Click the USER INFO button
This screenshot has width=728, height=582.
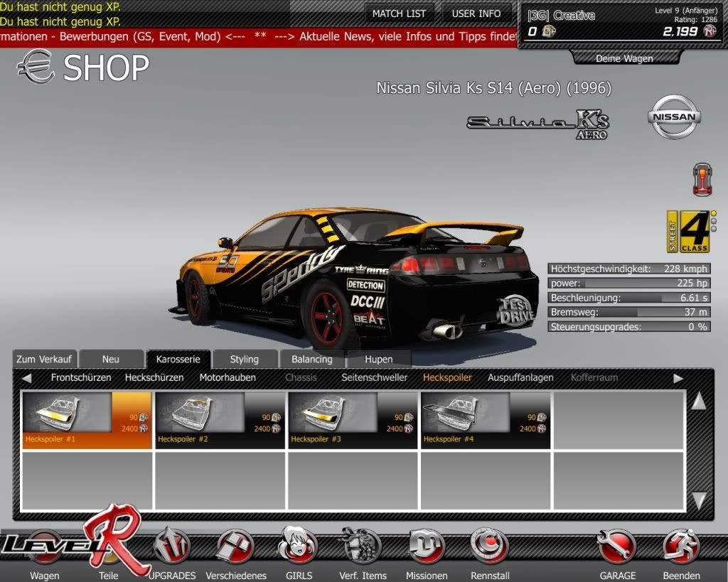point(476,14)
